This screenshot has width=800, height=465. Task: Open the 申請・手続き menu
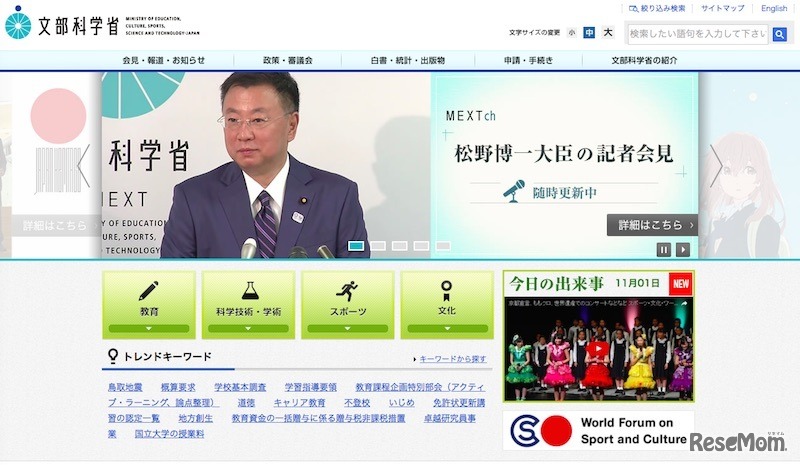coord(528,60)
